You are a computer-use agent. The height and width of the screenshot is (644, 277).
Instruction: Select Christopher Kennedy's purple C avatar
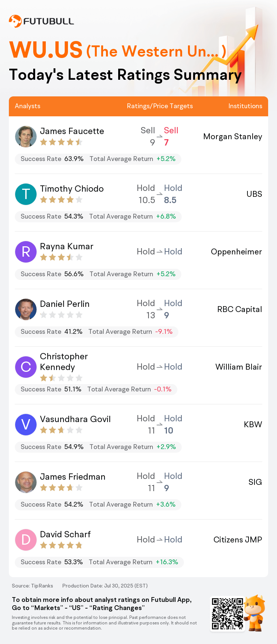26,367
